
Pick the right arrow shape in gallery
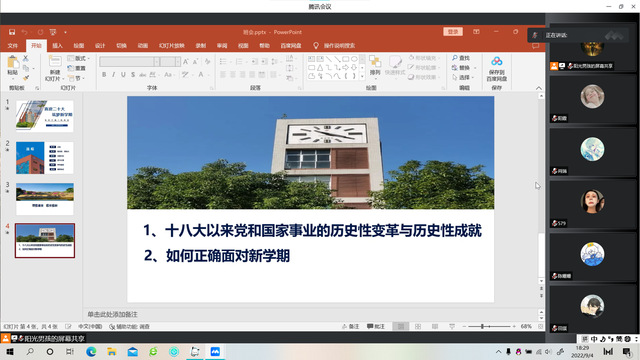346,67
